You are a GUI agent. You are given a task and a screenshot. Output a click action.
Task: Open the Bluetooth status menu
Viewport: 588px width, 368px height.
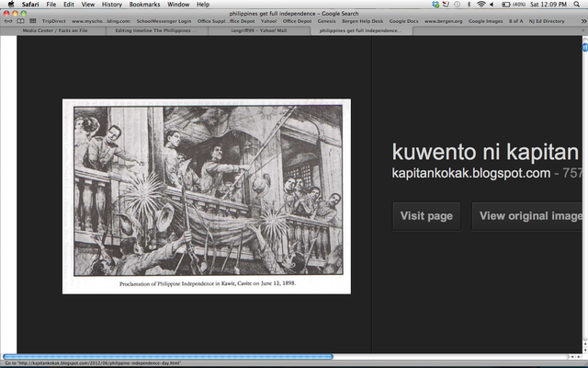tap(469, 5)
